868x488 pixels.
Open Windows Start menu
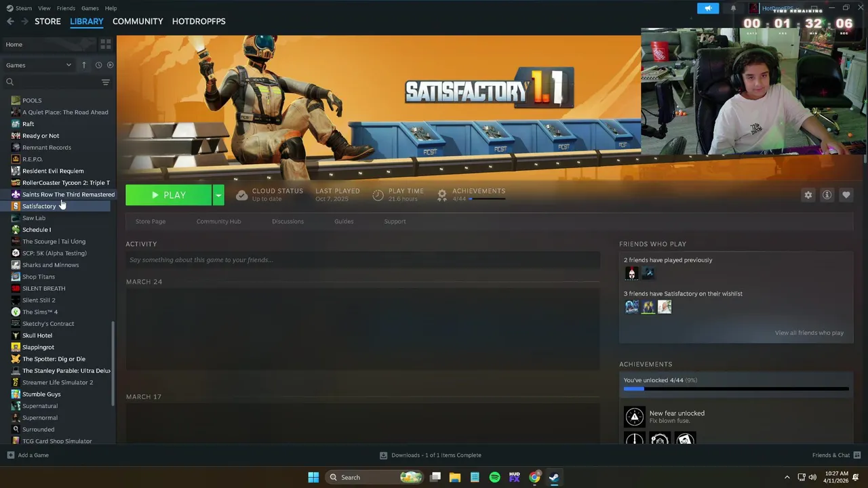tap(313, 477)
